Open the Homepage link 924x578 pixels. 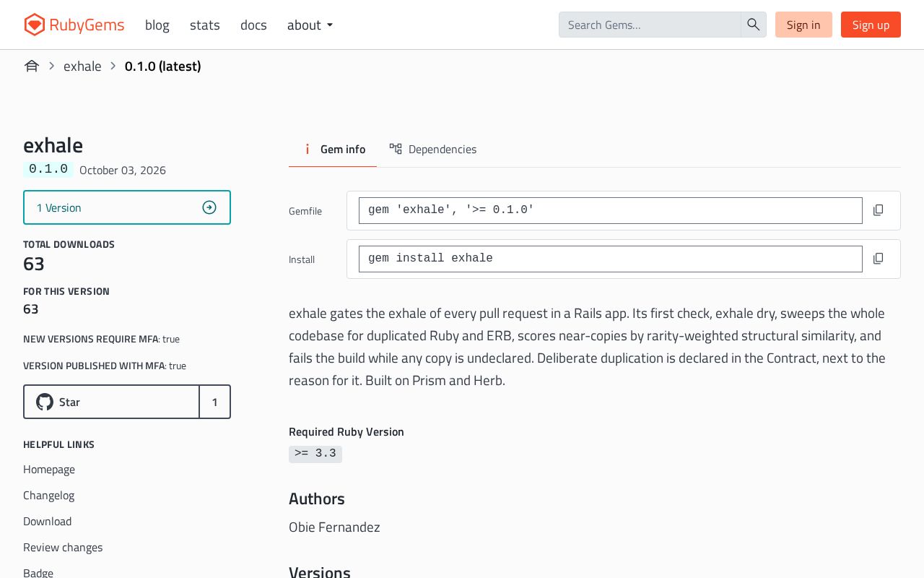[x=49, y=470]
